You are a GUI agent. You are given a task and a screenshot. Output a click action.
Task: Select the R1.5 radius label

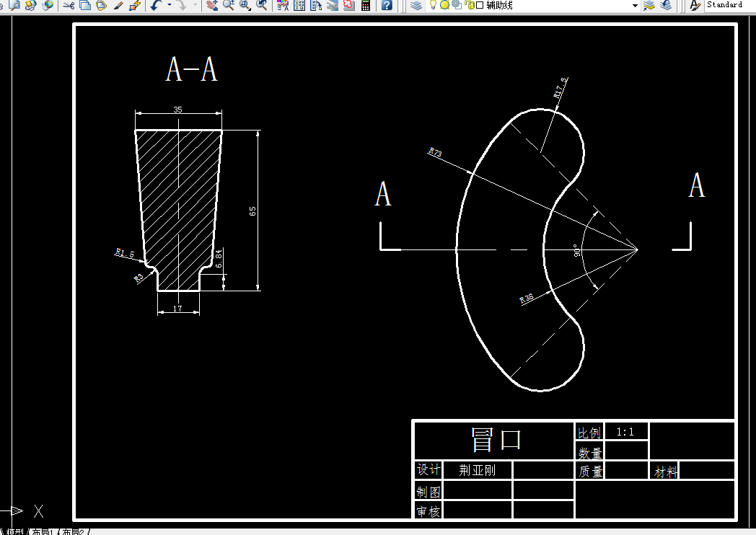point(125,253)
